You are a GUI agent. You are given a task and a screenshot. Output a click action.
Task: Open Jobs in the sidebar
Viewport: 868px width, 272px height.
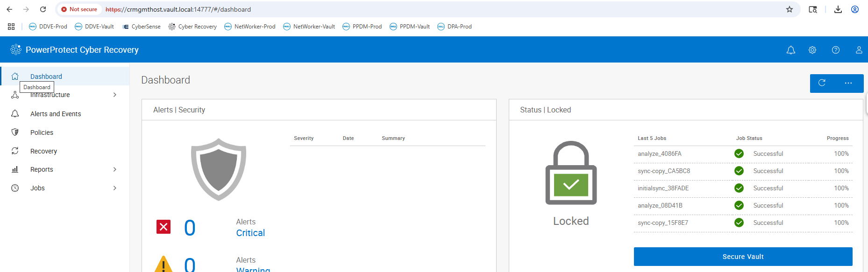(x=37, y=188)
